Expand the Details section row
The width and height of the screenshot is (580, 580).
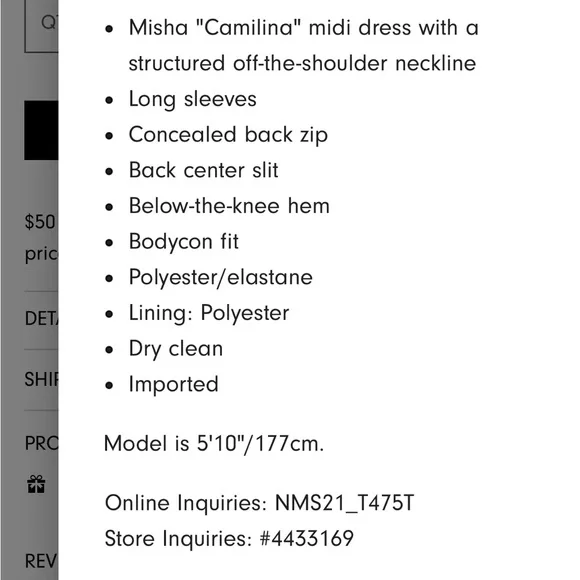tap(41, 318)
